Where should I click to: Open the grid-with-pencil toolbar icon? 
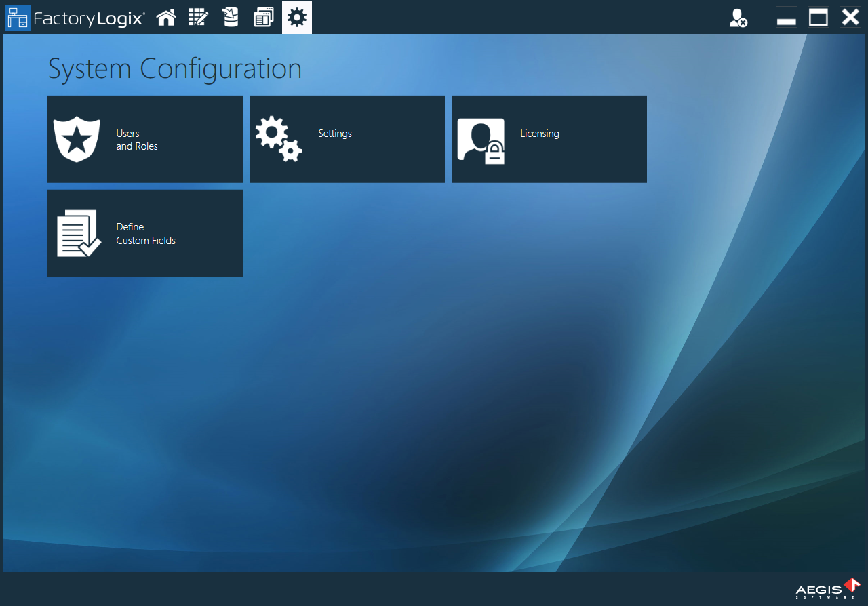coord(198,18)
